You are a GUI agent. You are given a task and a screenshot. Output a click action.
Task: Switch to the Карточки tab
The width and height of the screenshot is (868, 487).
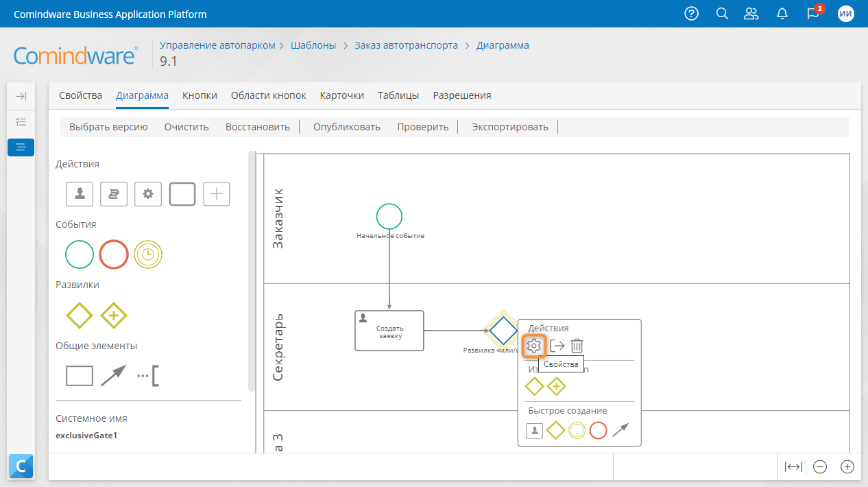tap(342, 95)
